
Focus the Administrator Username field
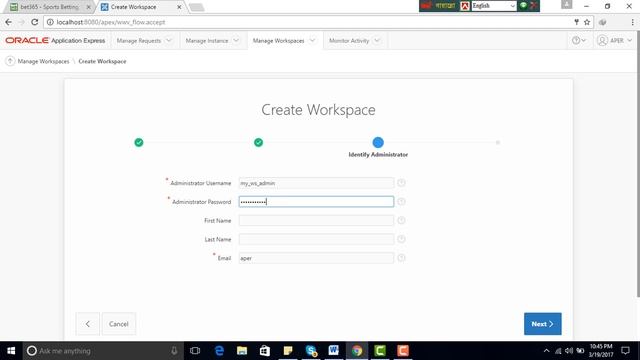[316, 183]
